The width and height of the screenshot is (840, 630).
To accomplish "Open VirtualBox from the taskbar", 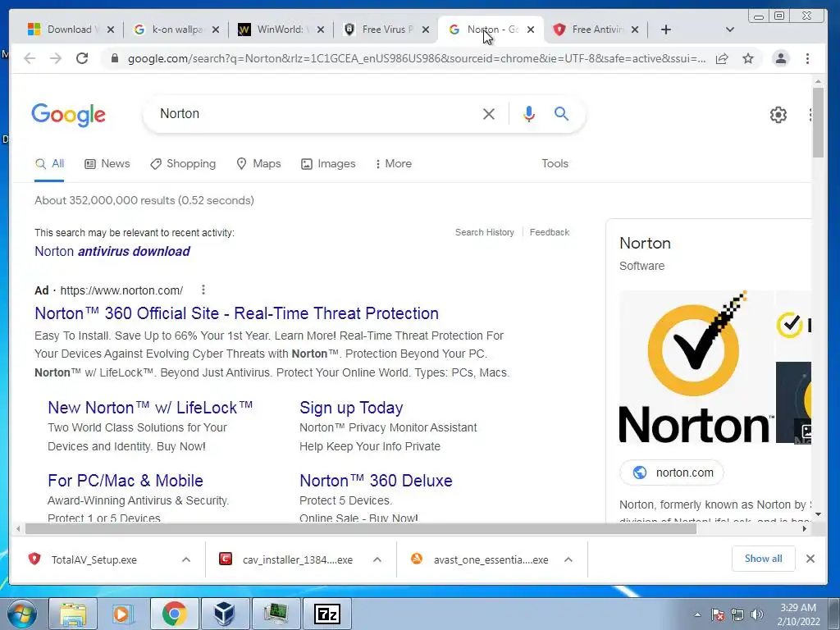I will (x=224, y=614).
